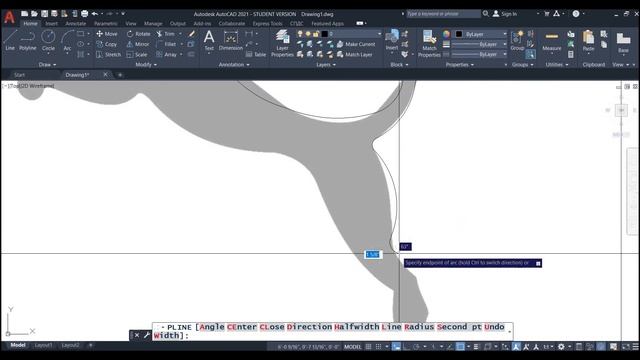The image size is (640, 360).
Task: Use the Mirror tool
Action: click(138, 44)
